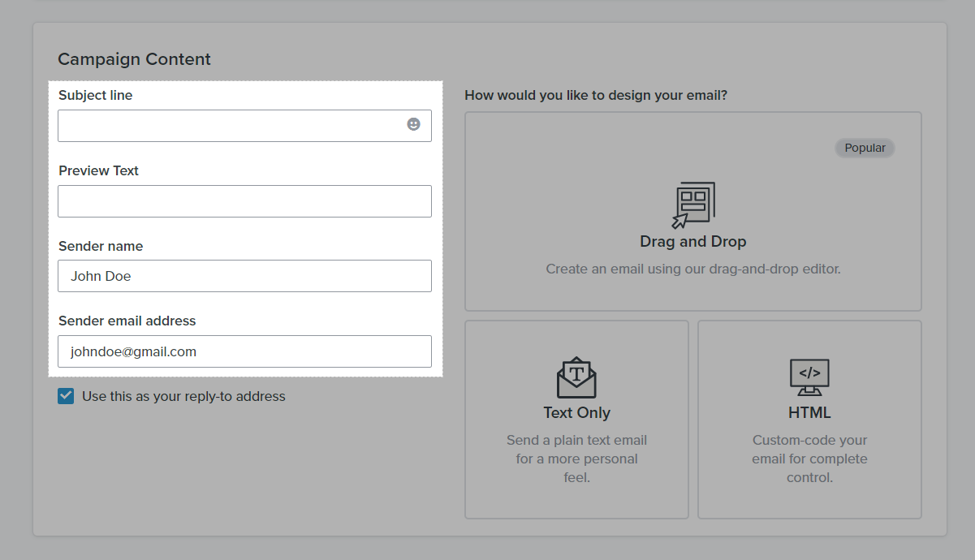Open the emoji picker in Subject line

[414, 124]
